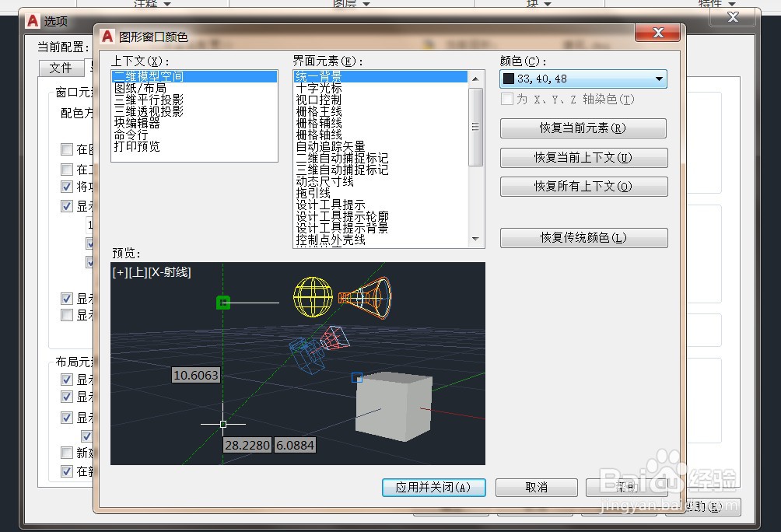
Task: Open the 文件 tab in 选项 window
Action: 61,68
